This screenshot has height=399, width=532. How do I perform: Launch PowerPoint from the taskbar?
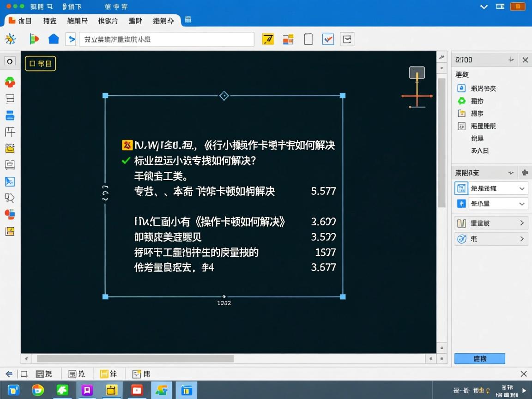pyautogui.click(x=137, y=390)
